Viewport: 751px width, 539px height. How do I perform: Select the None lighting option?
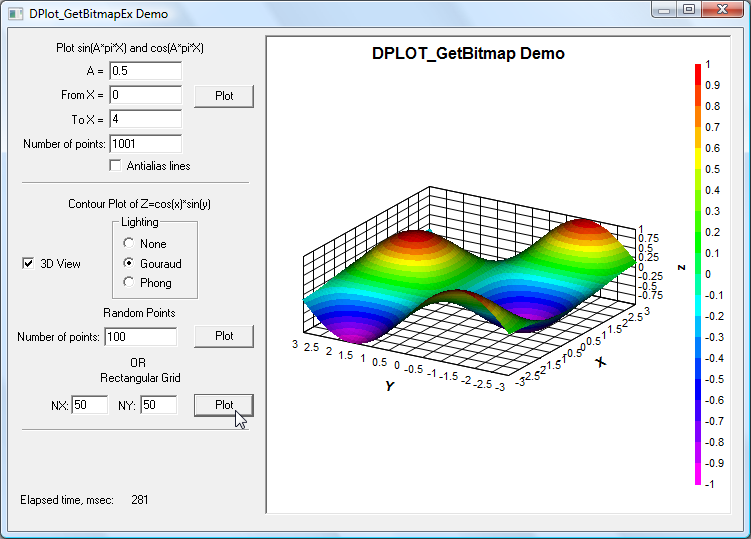click(128, 243)
